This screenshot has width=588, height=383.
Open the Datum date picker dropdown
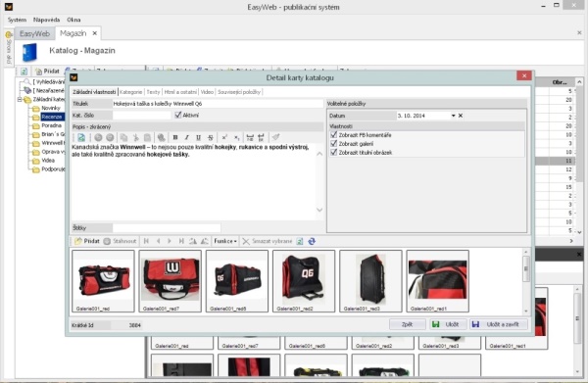click(453, 116)
